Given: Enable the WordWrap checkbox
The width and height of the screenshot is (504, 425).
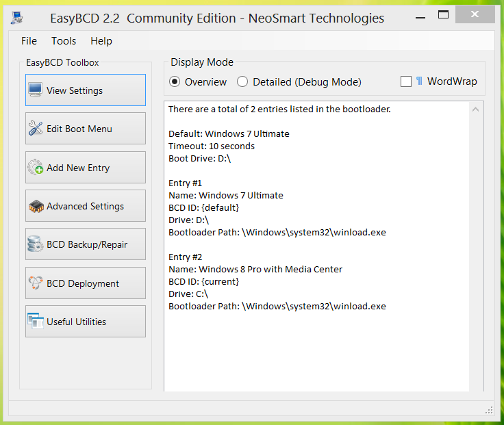Looking at the screenshot, I should pos(406,81).
